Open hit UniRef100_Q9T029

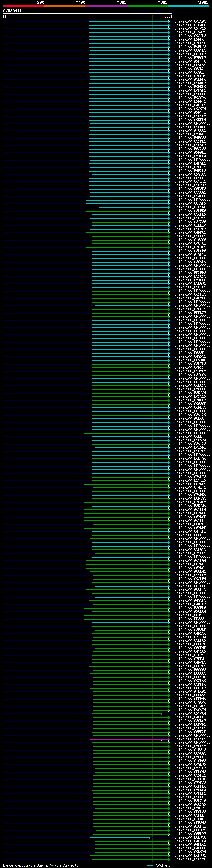(190, 29)
